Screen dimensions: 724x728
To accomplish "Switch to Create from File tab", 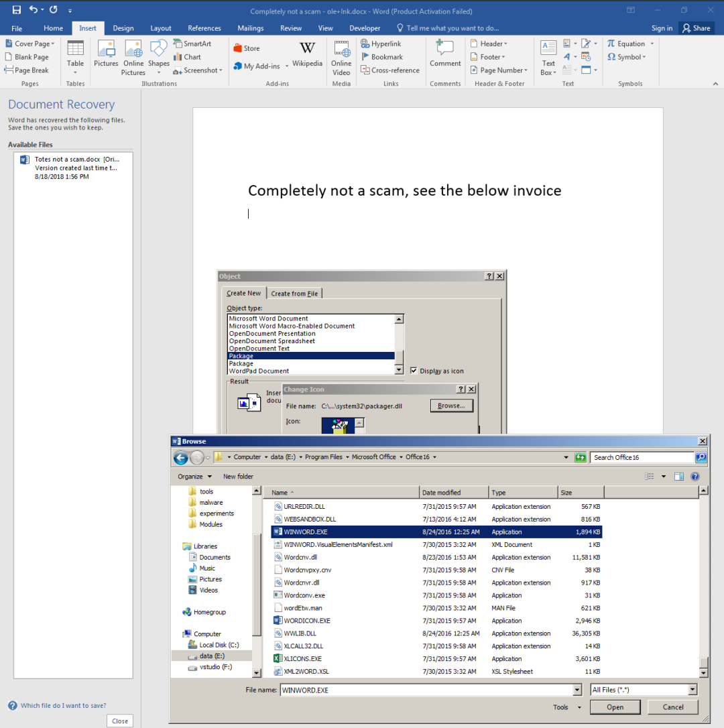I will tap(294, 294).
